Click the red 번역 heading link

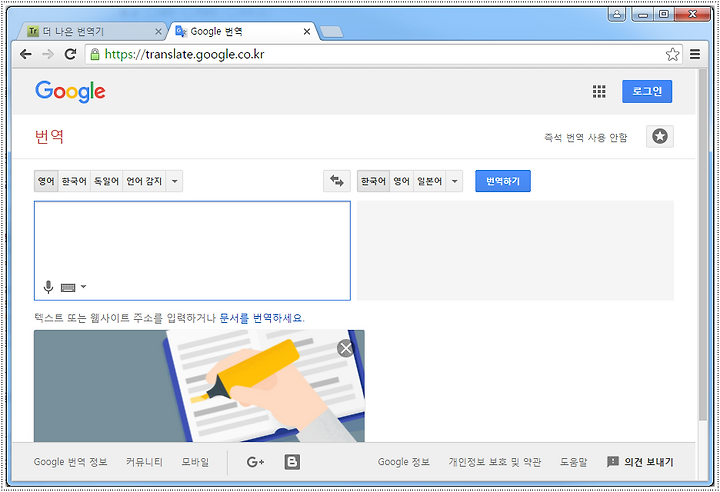pos(49,136)
